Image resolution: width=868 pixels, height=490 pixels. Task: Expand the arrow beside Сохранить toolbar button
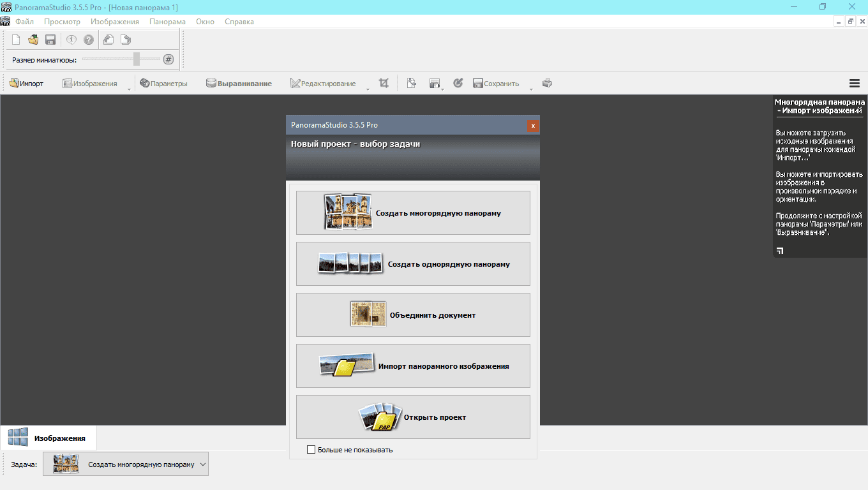(531, 89)
